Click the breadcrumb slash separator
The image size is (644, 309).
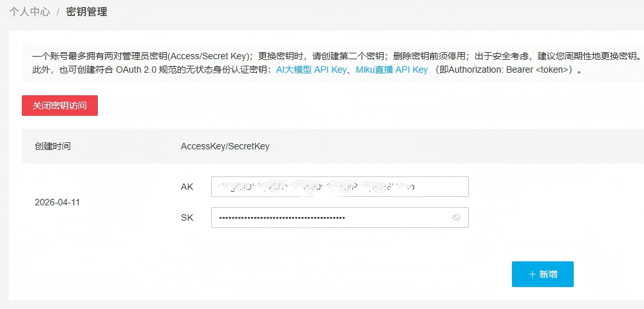(58, 12)
